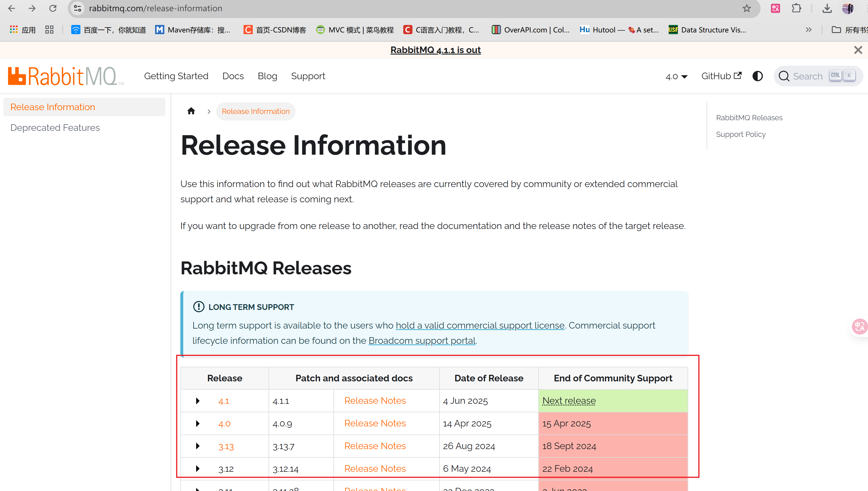This screenshot has height=491, width=868.
Task: Click the home breadcrumb icon
Action: coord(191,111)
